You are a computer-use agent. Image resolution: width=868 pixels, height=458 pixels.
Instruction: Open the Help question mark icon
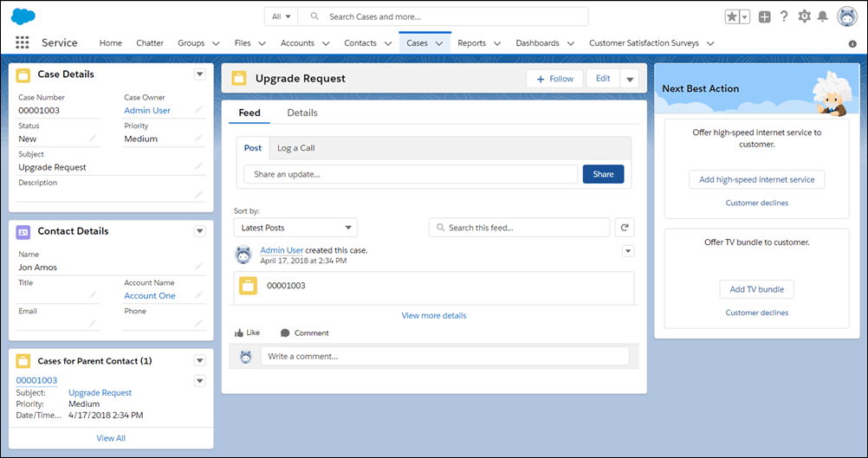click(784, 16)
